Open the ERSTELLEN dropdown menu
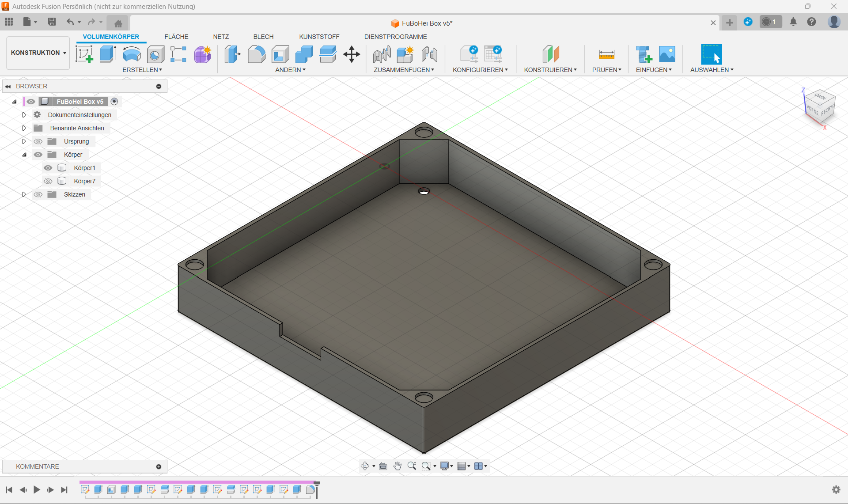 [x=142, y=70]
